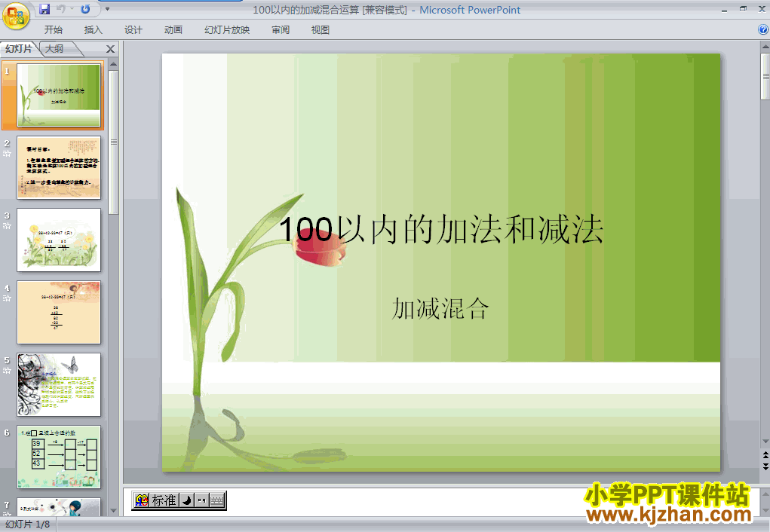Open PowerPoint help question mark icon

(763, 29)
